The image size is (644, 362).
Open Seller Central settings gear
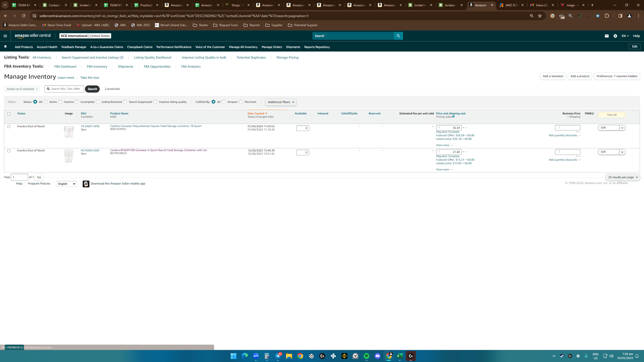pos(615,36)
